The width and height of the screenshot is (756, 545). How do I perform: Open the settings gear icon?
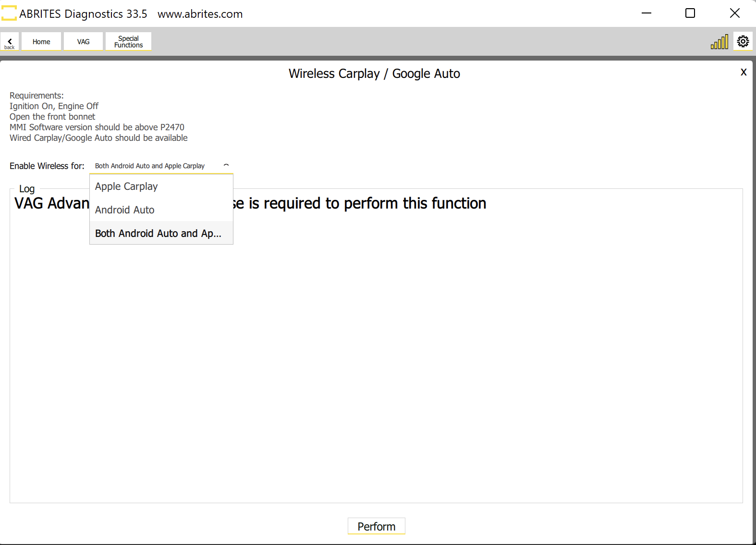(x=743, y=41)
